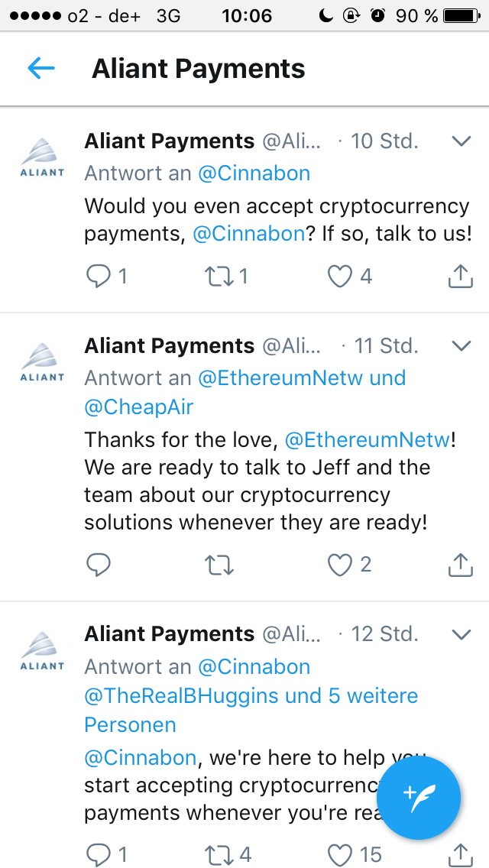
Task: Like the tweet thanking EthereumNetw
Action: pyautogui.click(x=338, y=565)
